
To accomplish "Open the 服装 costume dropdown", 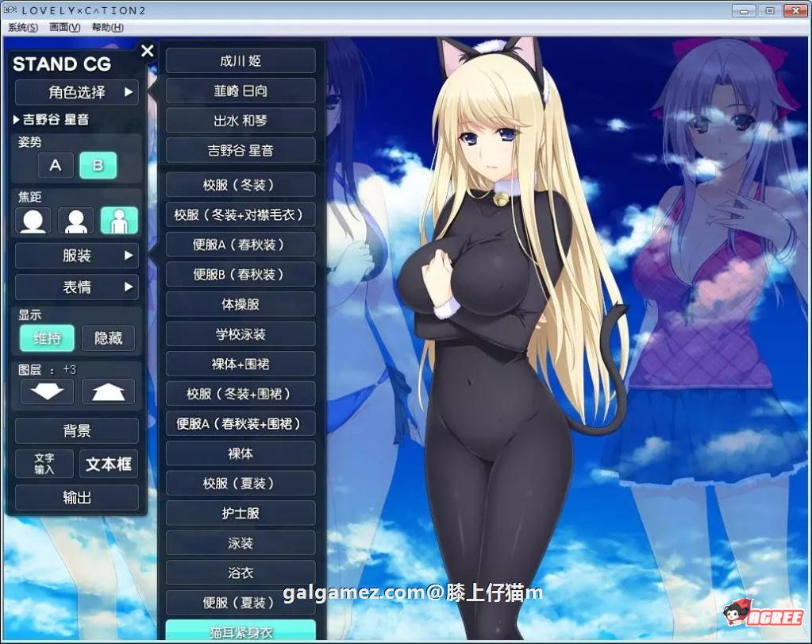I will coord(76,255).
